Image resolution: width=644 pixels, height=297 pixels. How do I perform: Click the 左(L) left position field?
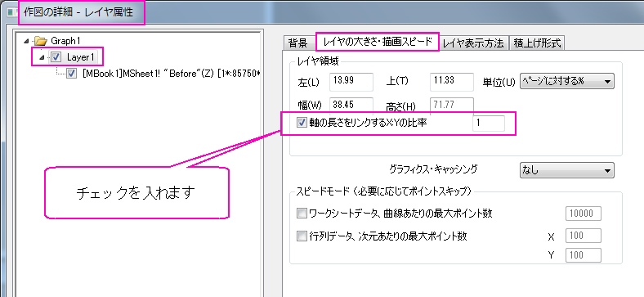click(351, 82)
